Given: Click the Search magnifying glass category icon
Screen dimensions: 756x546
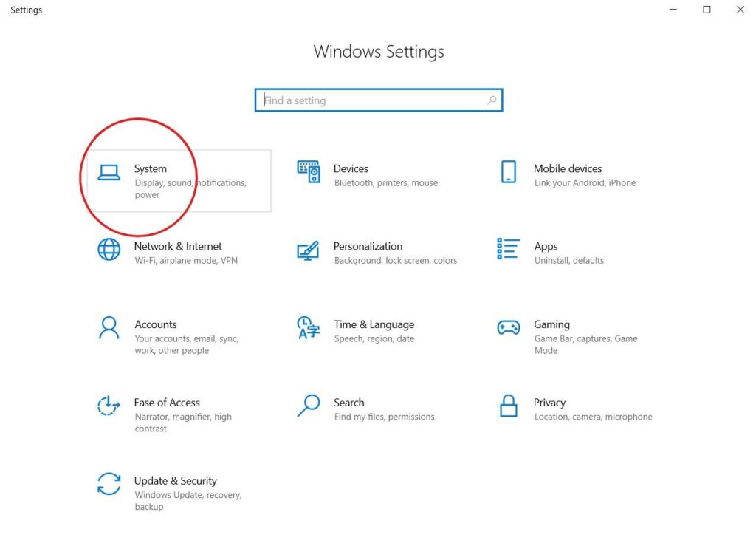Looking at the screenshot, I should click(x=309, y=406).
